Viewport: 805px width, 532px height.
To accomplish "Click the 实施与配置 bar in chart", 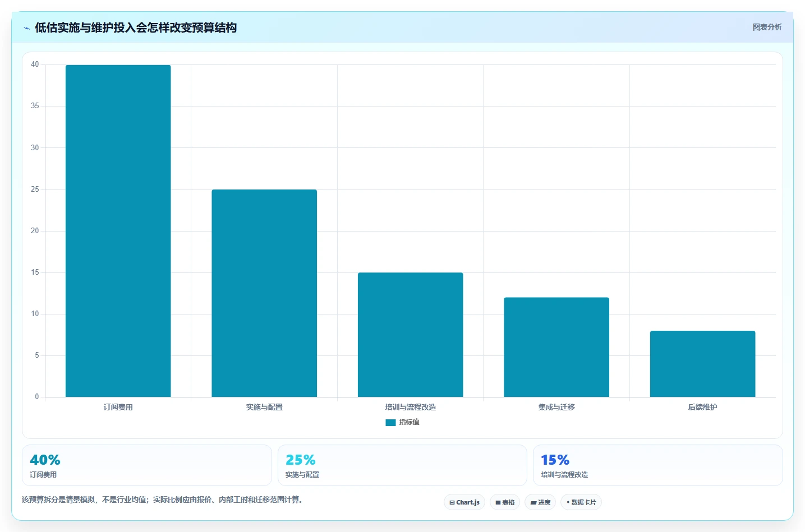I will [x=264, y=293].
